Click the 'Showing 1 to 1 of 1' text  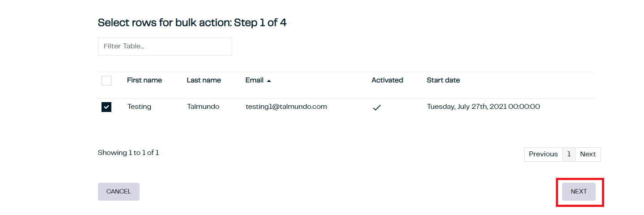[x=128, y=153]
